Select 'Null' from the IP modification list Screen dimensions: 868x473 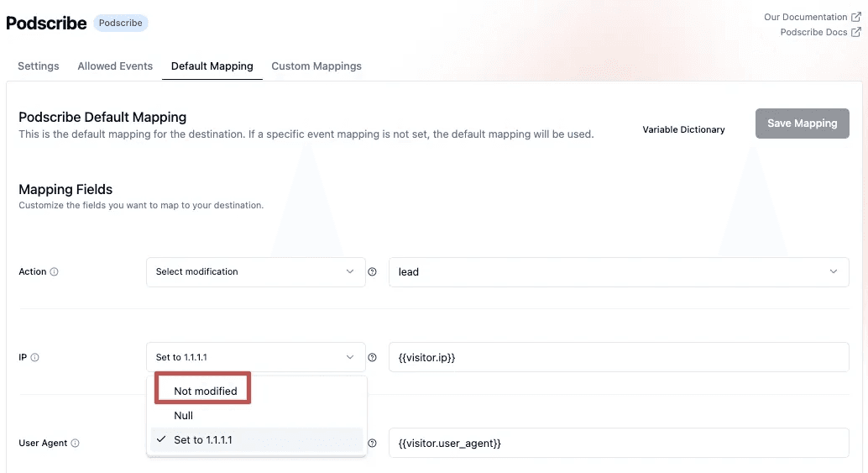coord(184,415)
